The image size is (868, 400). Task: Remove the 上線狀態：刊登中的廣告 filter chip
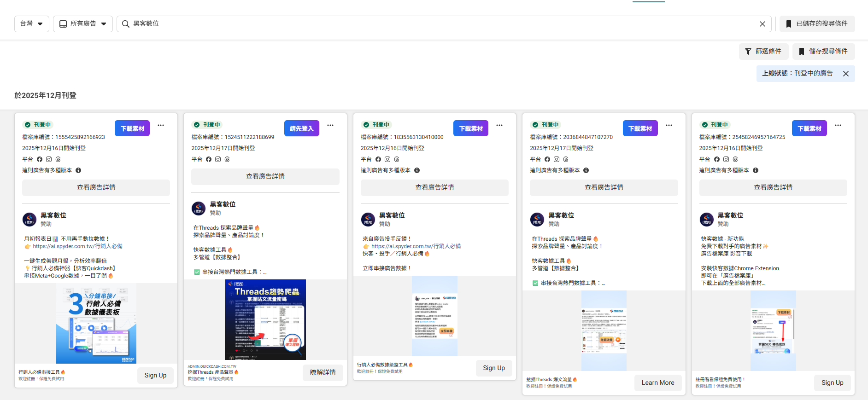846,74
